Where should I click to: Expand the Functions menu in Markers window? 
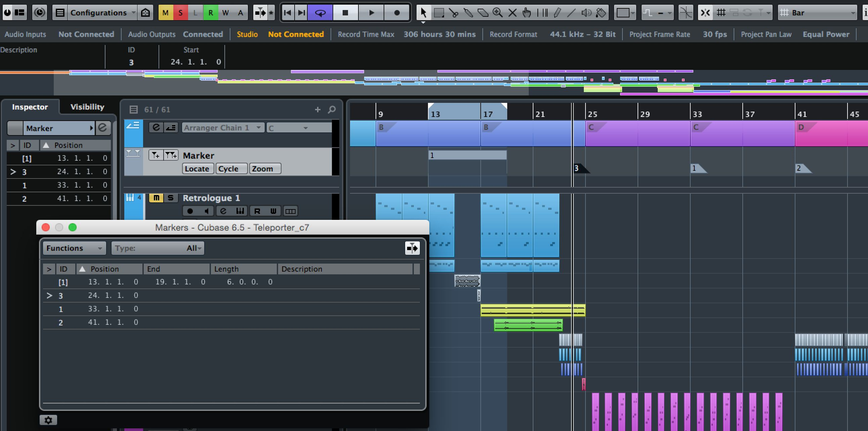tap(74, 248)
